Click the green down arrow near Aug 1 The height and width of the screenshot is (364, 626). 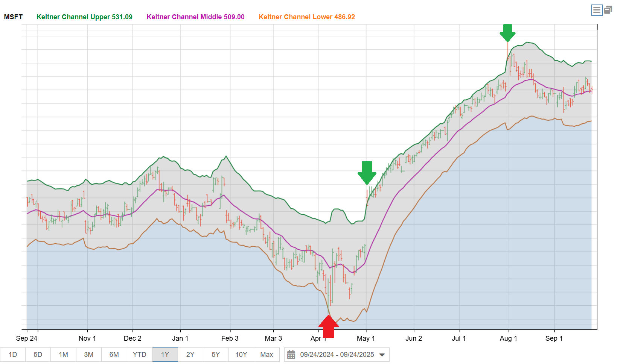click(507, 33)
